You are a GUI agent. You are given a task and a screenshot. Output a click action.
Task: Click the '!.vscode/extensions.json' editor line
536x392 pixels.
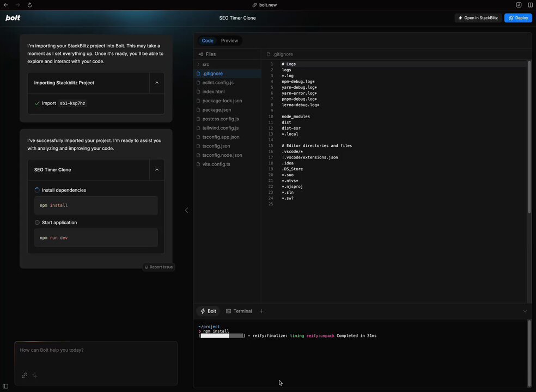tap(310, 157)
